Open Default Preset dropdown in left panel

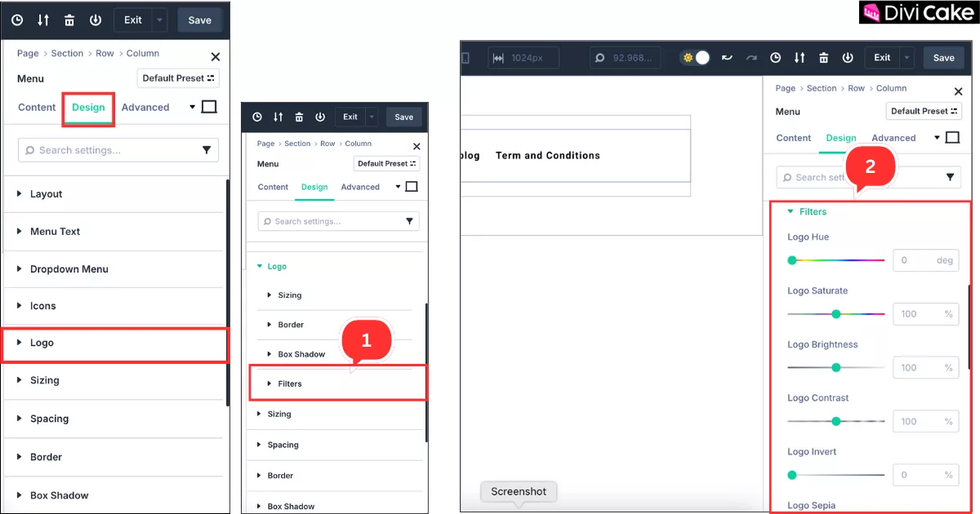pos(178,78)
